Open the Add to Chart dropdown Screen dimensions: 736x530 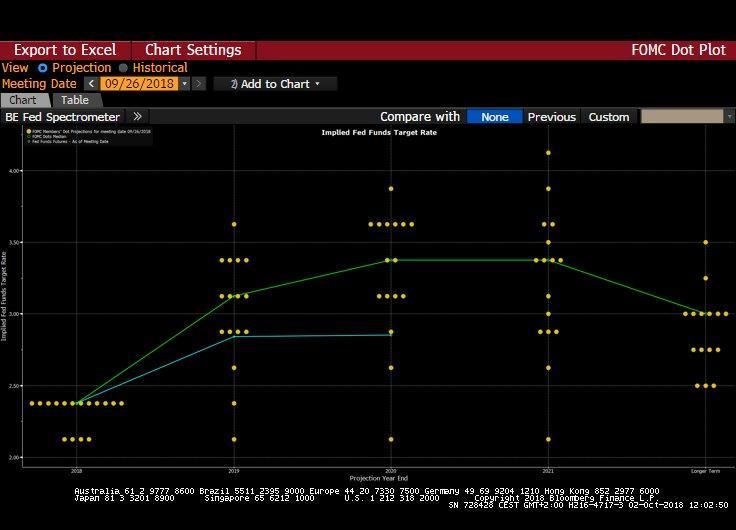pos(275,84)
